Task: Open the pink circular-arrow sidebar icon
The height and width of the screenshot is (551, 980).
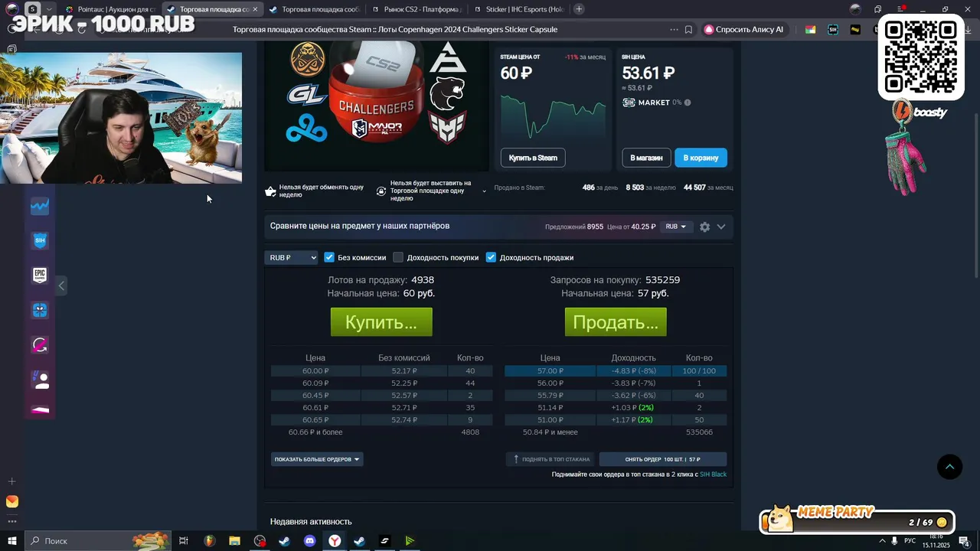Action: pos(40,345)
